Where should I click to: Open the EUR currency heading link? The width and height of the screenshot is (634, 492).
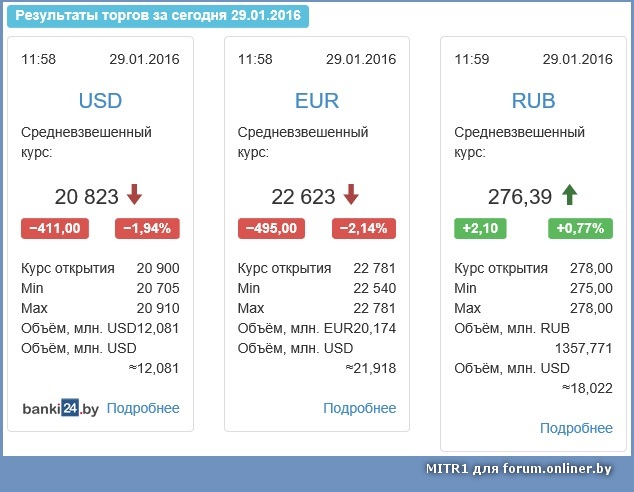317,100
